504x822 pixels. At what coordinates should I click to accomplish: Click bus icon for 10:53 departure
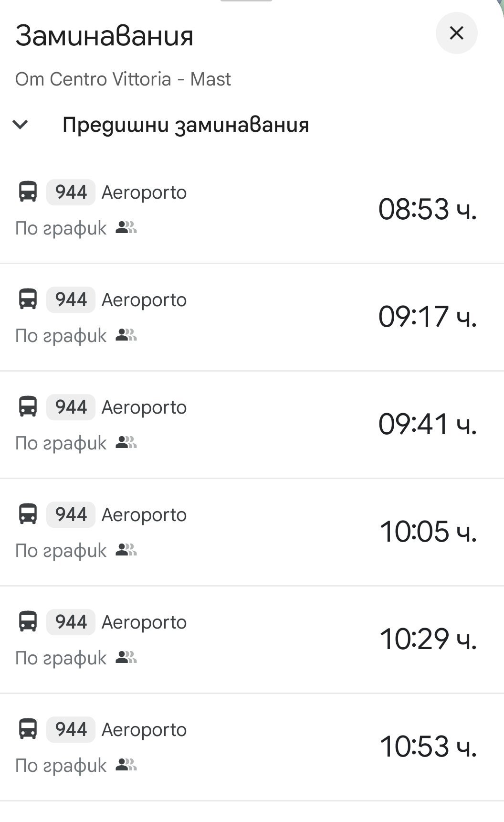point(28,729)
